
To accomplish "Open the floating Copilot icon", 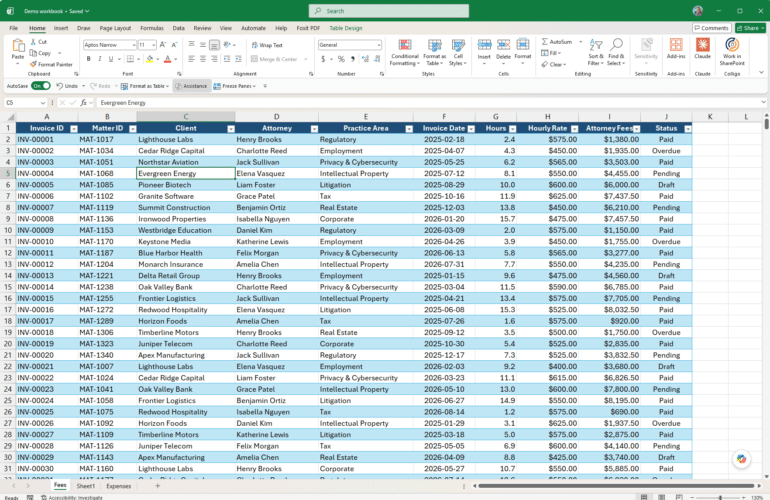I will pyautogui.click(x=742, y=459).
